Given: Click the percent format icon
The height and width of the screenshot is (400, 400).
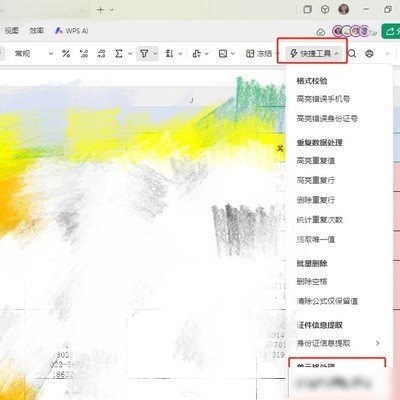Looking at the screenshot, I should [x=66, y=54].
